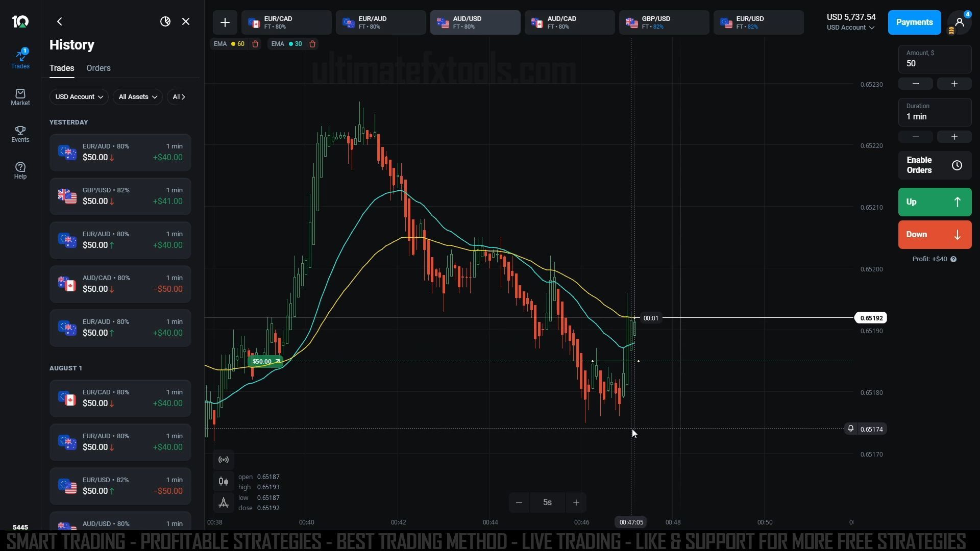Open EMA 60 indicator settings
Screen dimensions: 980x551
pos(229,44)
